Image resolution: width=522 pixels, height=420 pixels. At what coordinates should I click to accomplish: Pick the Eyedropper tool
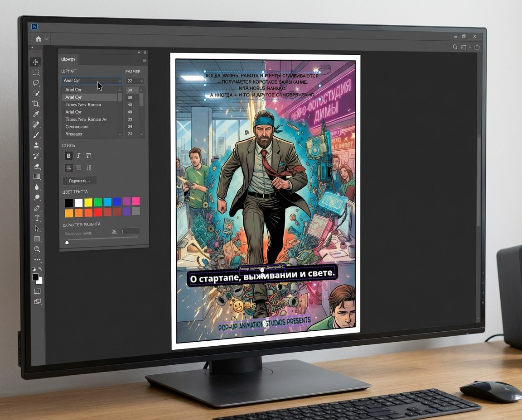(x=36, y=114)
